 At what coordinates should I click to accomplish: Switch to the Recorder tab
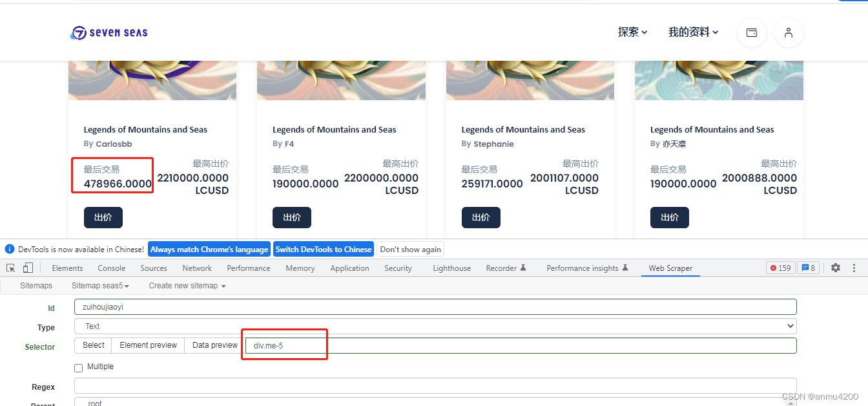[506, 268]
